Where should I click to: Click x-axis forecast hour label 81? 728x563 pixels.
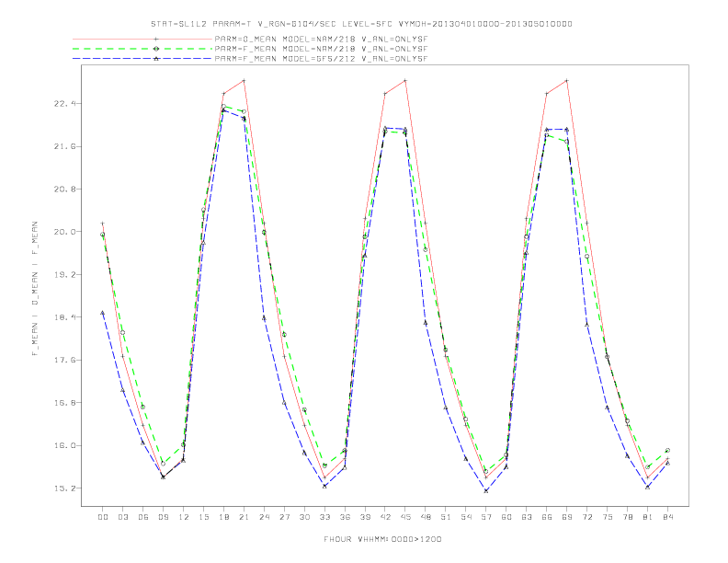coord(648,517)
